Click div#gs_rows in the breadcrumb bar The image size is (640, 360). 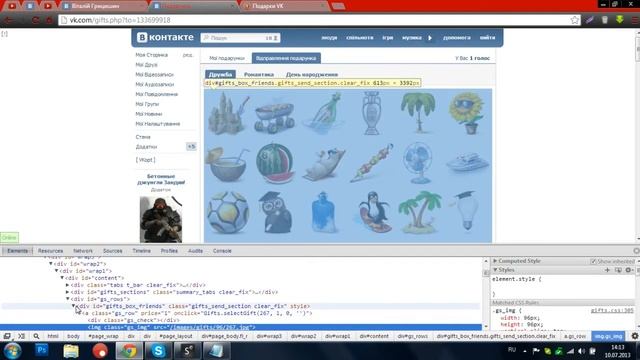click(x=413, y=336)
